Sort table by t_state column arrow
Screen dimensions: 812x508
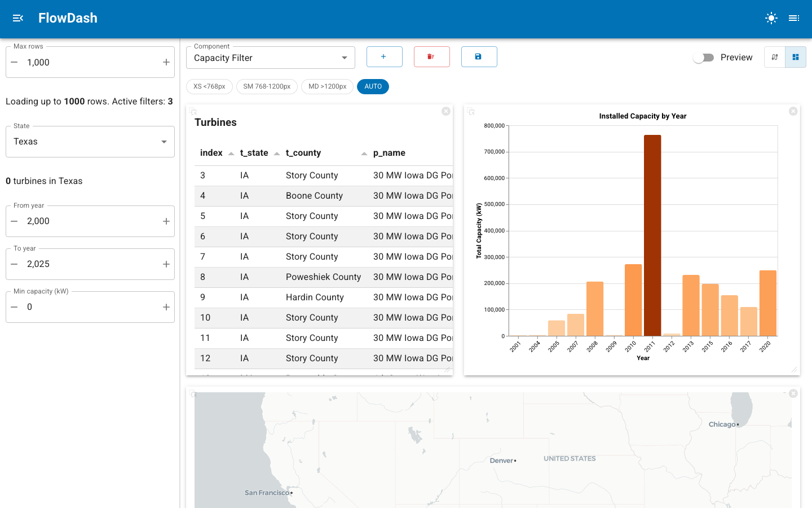[277, 154]
